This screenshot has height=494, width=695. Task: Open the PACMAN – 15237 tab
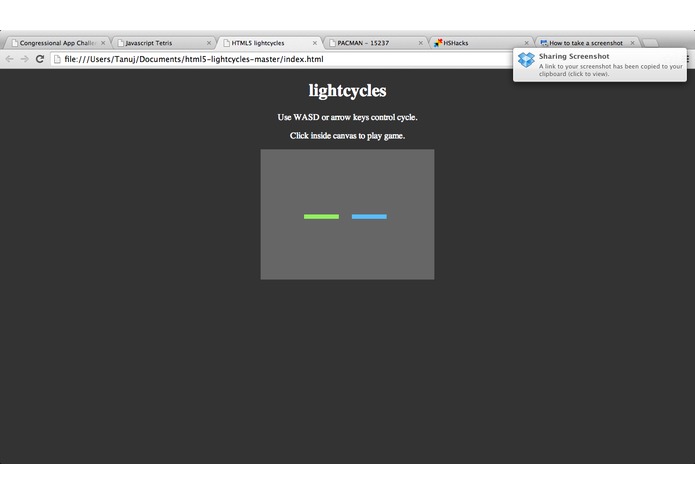pyautogui.click(x=375, y=43)
